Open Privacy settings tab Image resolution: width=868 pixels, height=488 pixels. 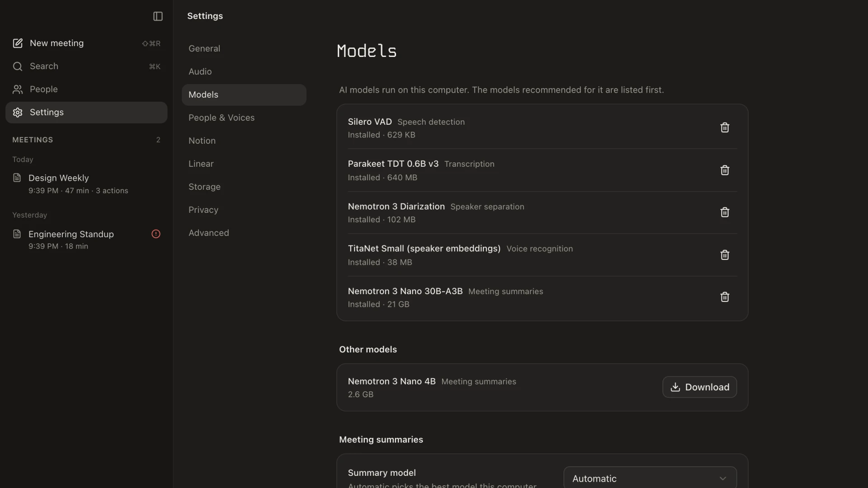(x=244, y=210)
